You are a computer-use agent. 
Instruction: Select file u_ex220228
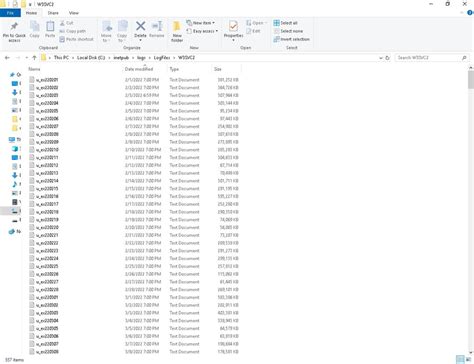click(x=47, y=289)
